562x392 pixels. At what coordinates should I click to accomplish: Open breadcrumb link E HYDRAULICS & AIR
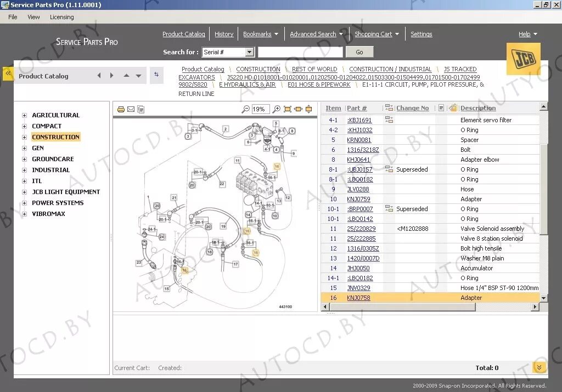248,84
